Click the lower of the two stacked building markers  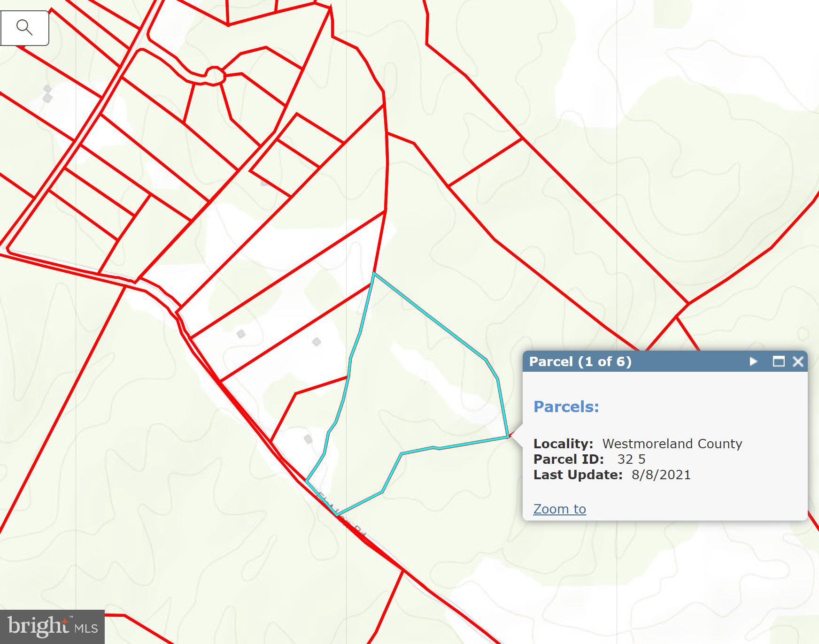click(x=47, y=98)
